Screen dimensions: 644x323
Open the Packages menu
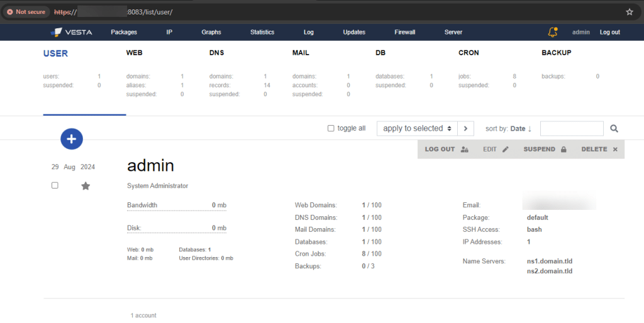pos(124,32)
